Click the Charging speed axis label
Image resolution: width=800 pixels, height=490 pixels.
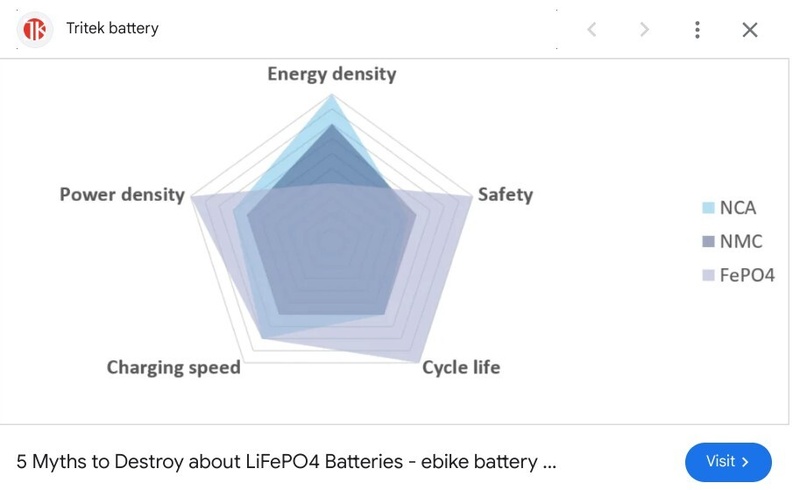tap(174, 367)
